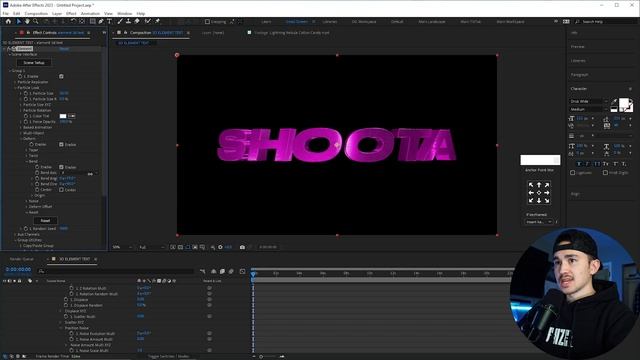
Task: Open the File menu
Action: [x=6, y=13]
